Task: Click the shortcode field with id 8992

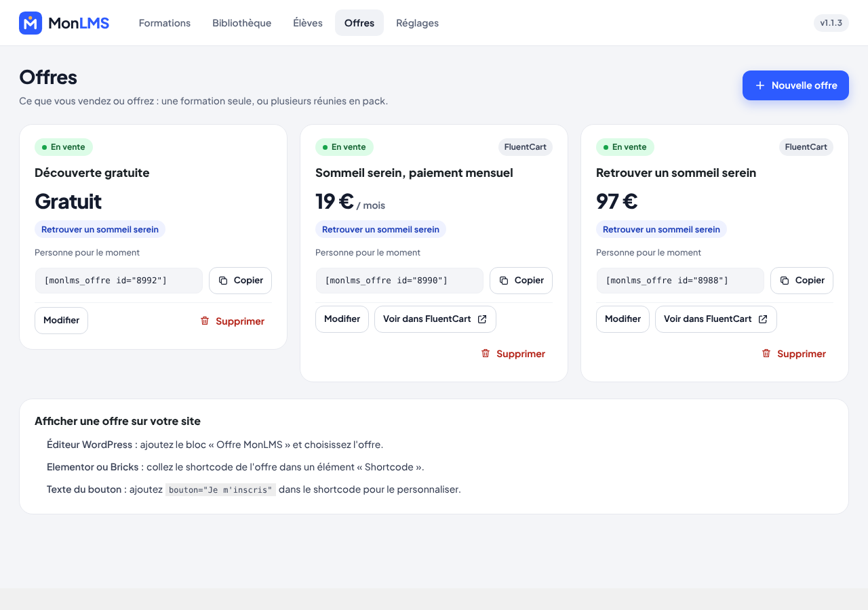Action: tap(119, 281)
